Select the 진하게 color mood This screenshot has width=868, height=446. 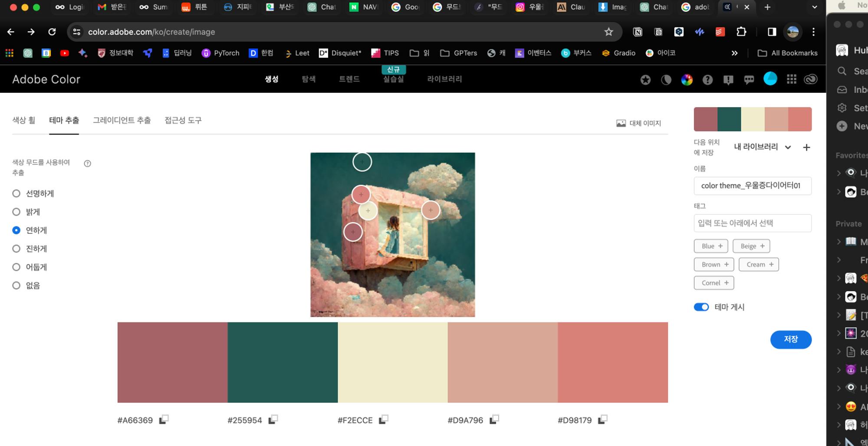point(30,249)
